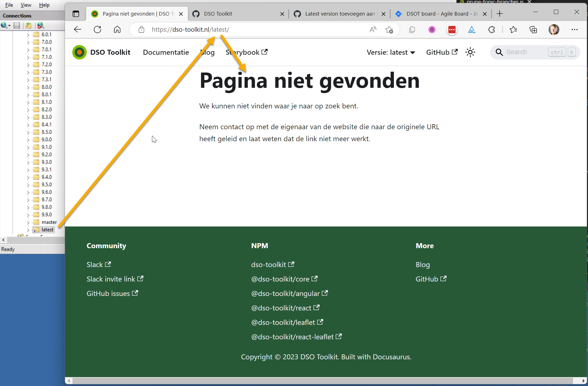Open the LastPass browser extension
Screen dimensions: 588x386
click(452, 30)
